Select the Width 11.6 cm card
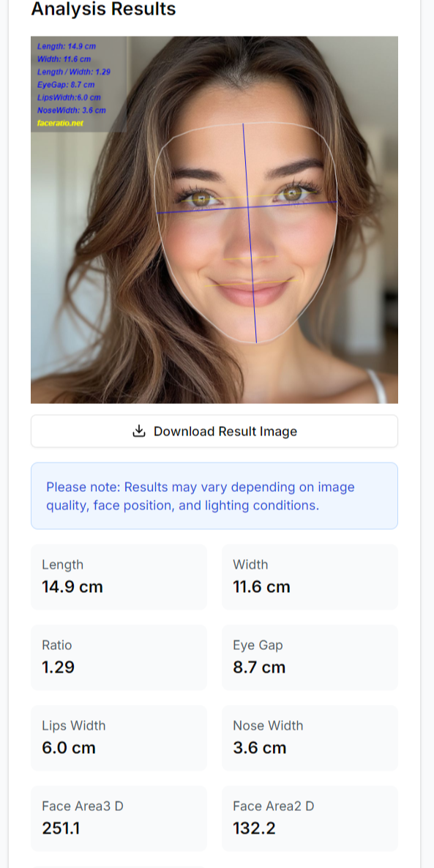This screenshot has width=434, height=868. click(309, 577)
